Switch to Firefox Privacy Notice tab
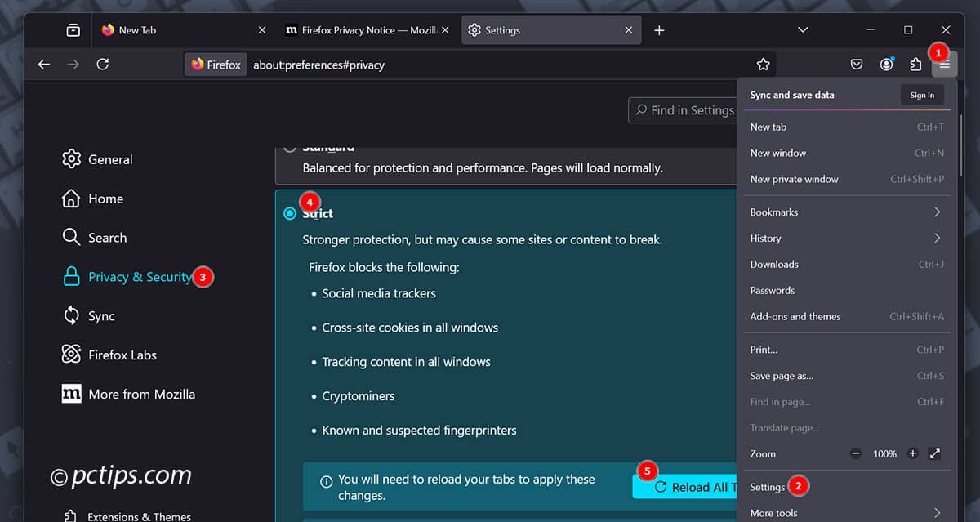980x522 pixels. coord(367,30)
